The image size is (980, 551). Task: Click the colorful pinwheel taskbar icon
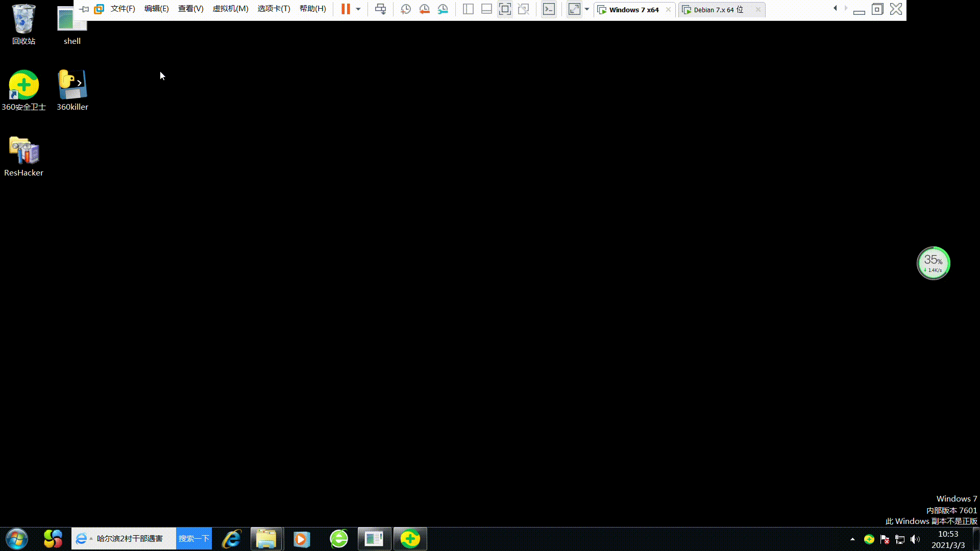tap(53, 539)
